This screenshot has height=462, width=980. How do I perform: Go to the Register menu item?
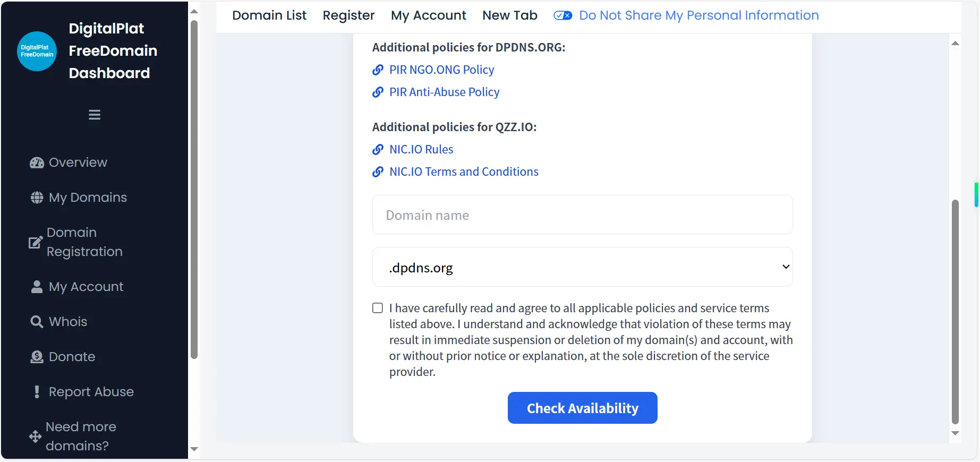pos(348,15)
